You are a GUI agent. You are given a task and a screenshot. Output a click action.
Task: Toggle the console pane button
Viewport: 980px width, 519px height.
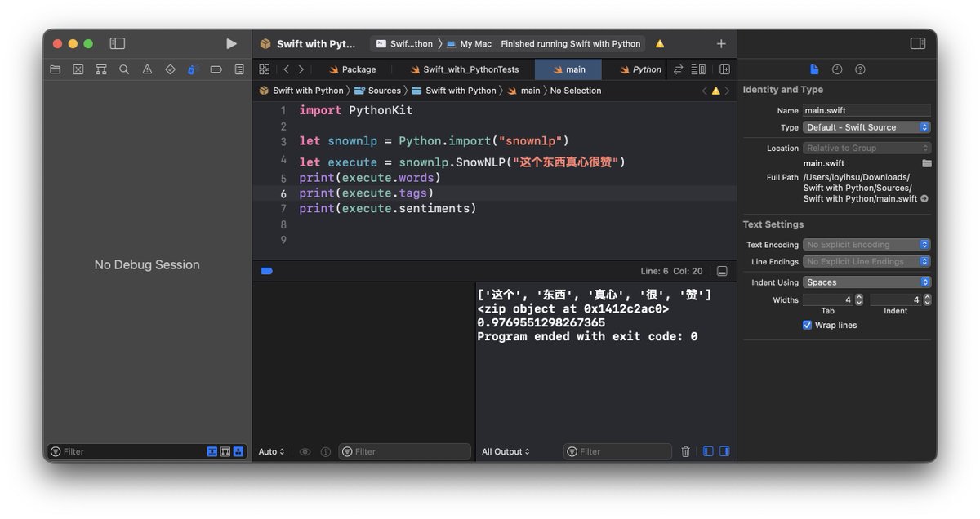click(724, 451)
